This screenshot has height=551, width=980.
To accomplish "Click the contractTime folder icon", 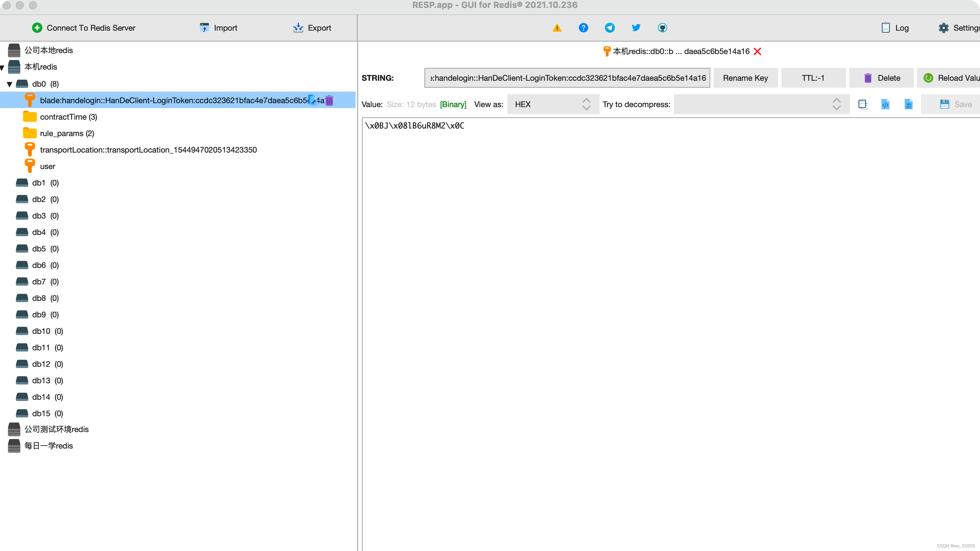I will click(x=30, y=117).
